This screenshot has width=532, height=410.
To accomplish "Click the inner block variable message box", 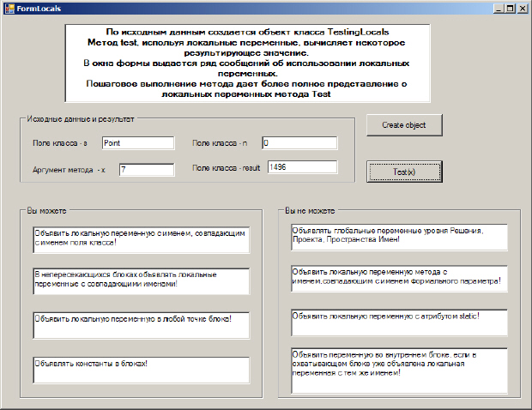I will (399, 371).
